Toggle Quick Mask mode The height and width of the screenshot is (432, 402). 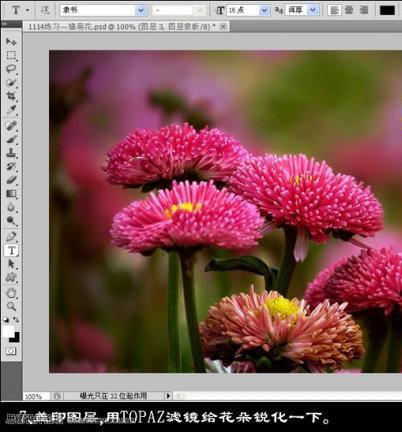11,351
